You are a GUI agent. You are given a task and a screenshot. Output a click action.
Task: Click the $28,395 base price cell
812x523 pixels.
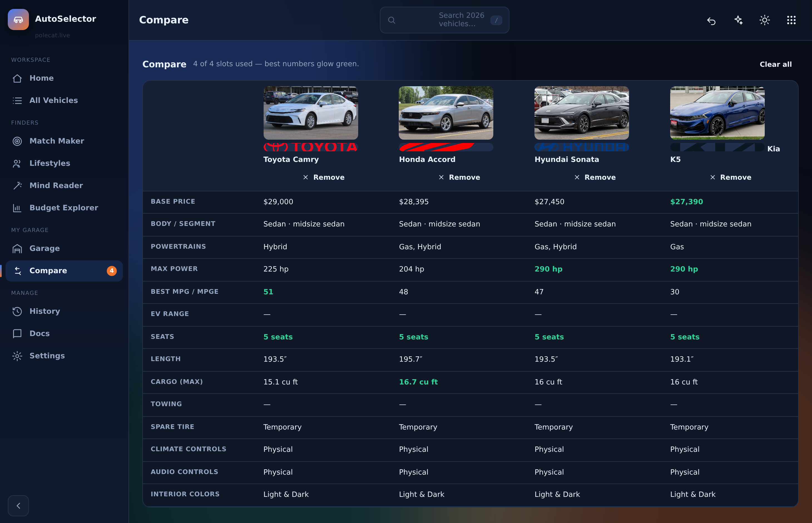(414, 202)
